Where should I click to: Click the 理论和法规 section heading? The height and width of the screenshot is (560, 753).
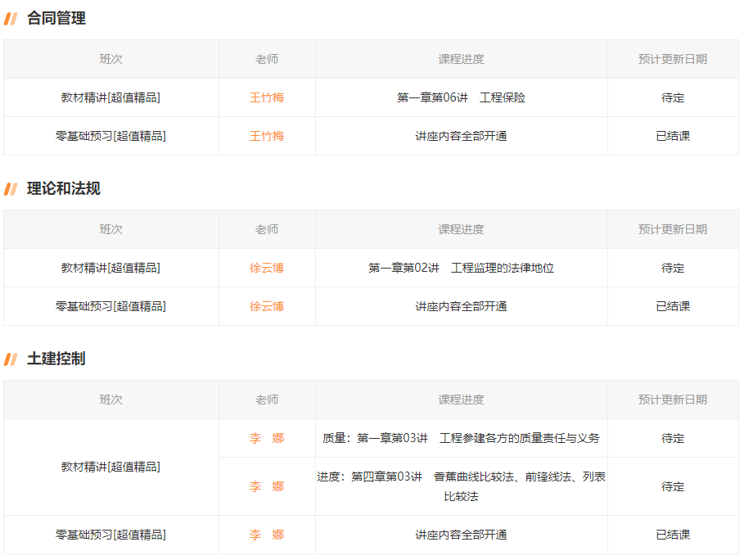pyautogui.click(x=64, y=188)
